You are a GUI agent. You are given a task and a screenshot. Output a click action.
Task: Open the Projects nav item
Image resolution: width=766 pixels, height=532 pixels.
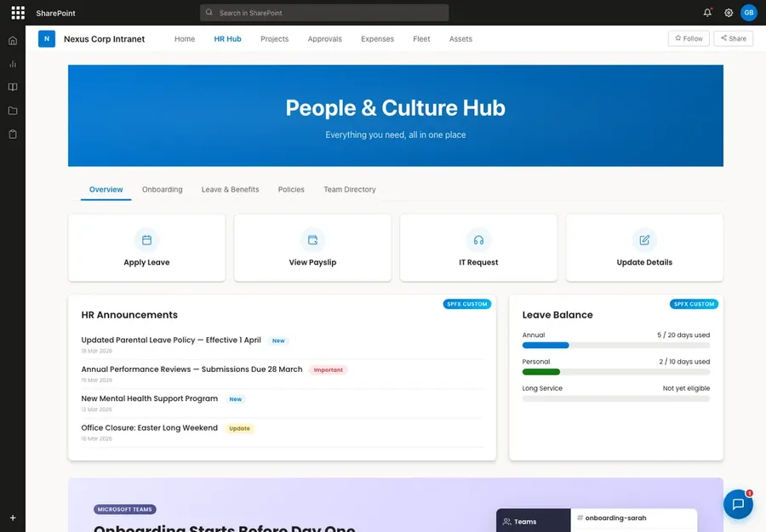pos(275,38)
